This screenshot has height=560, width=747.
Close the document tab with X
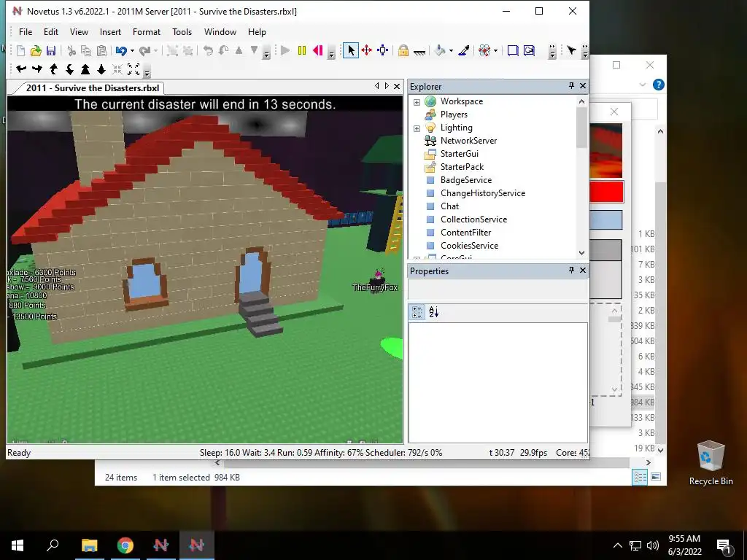(396, 86)
